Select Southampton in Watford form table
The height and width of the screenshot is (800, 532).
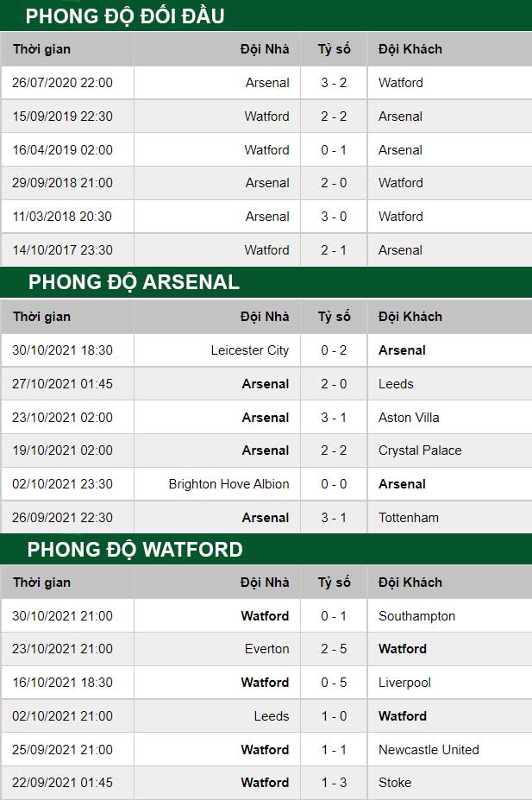(416, 616)
